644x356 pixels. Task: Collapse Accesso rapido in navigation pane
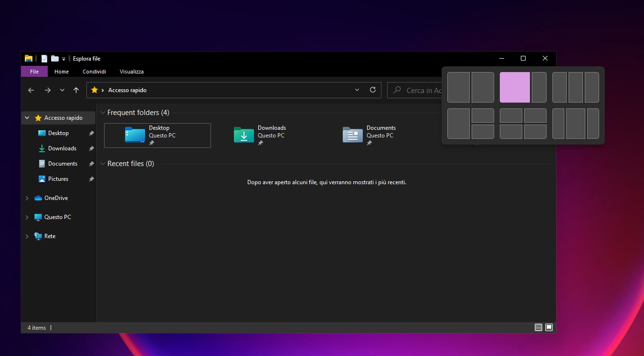(27, 118)
